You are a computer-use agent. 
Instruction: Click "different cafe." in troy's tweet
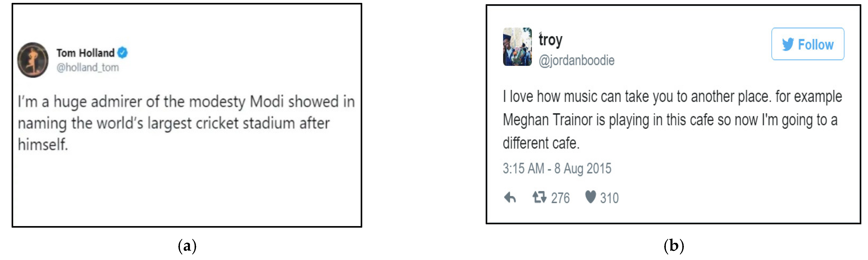541,143
